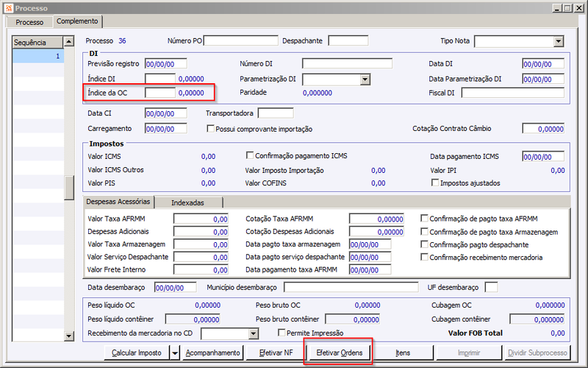Click the Calcular Imposto button

coord(137,353)
